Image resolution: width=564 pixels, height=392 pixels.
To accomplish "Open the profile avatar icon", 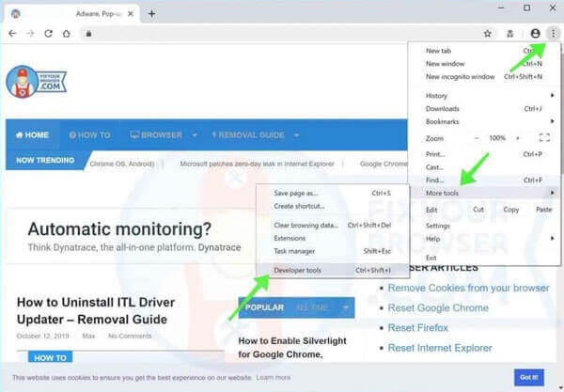I will (535, 34).
